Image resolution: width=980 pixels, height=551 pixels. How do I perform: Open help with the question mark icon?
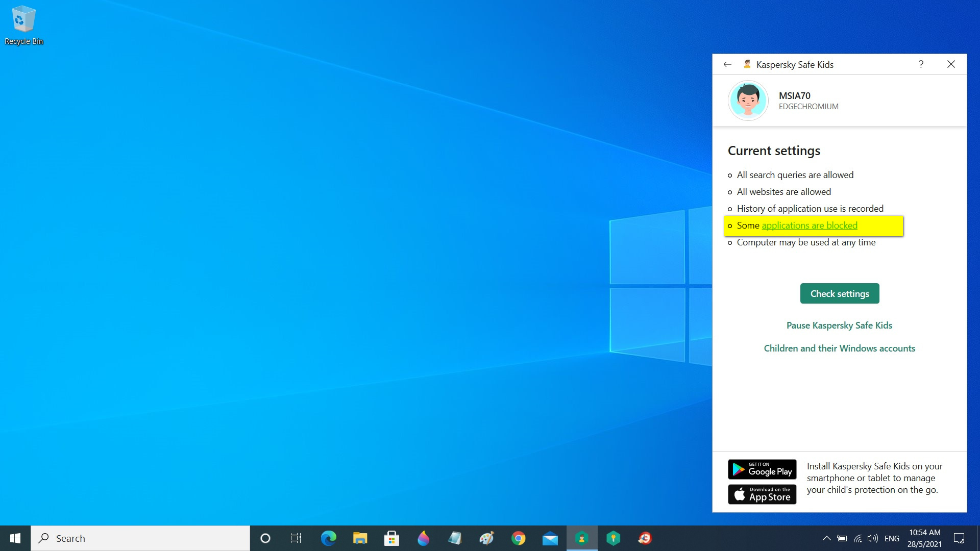click(921, 64)
